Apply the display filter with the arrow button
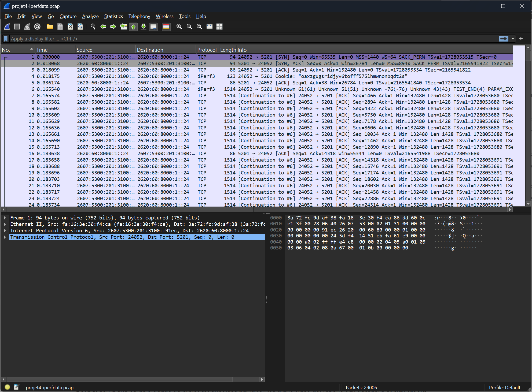Image resolution: width=532 pixels, height=392 pixels. tap(503, 39)
